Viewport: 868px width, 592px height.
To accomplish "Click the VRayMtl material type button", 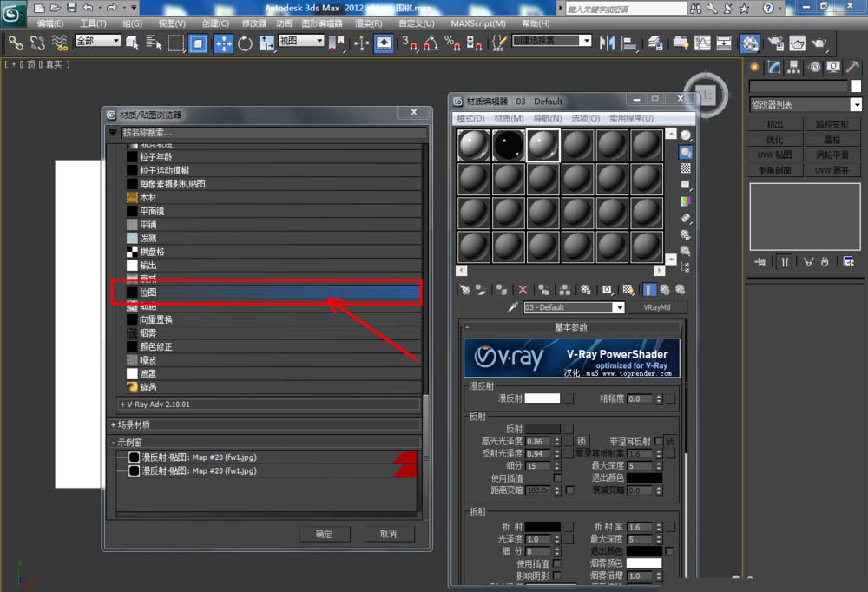I will click(x=657, y=307).
